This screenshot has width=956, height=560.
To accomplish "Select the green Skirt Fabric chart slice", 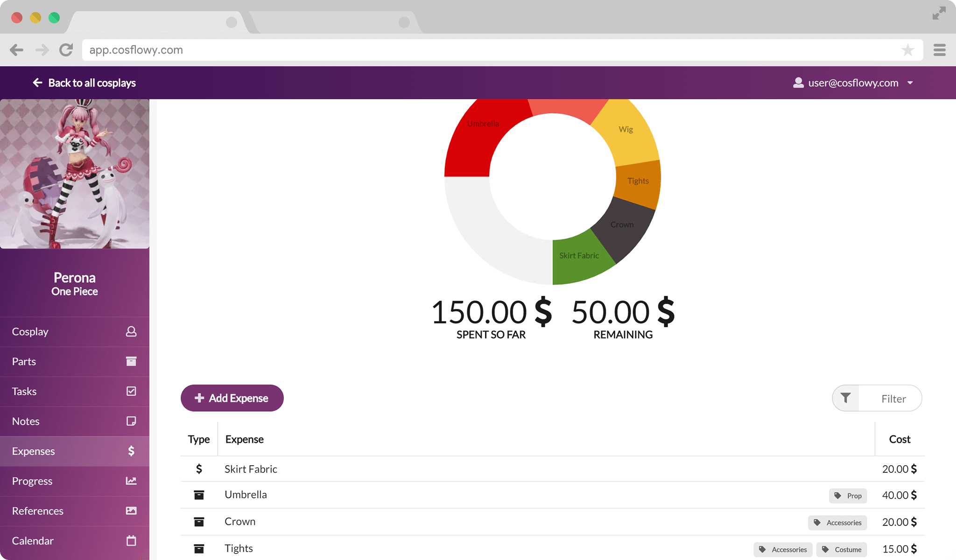I will (579, 259).
